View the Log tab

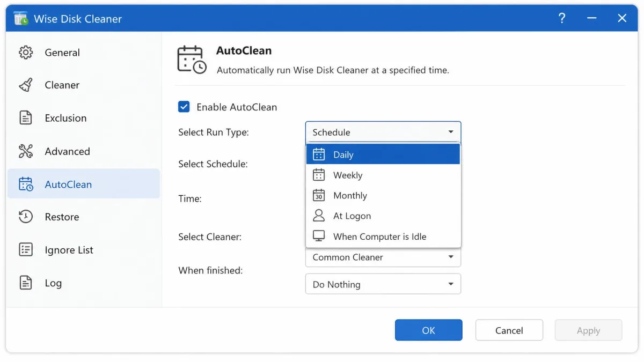point(84,283)
